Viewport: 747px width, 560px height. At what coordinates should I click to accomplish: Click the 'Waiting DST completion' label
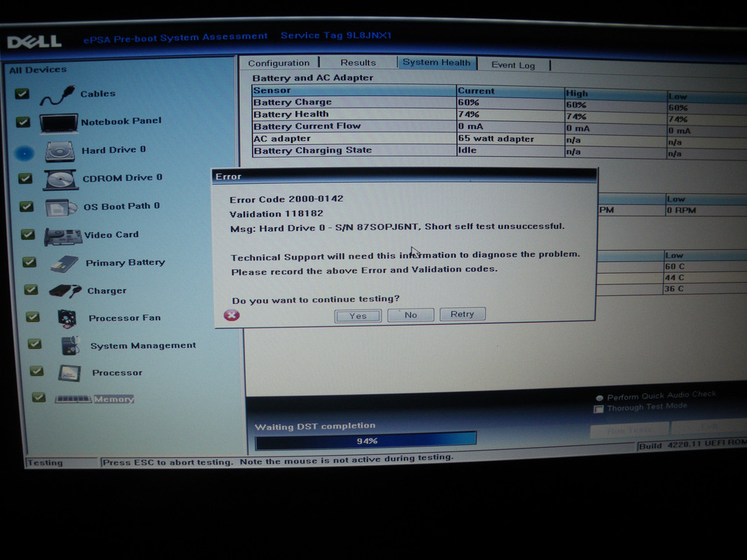315,426
